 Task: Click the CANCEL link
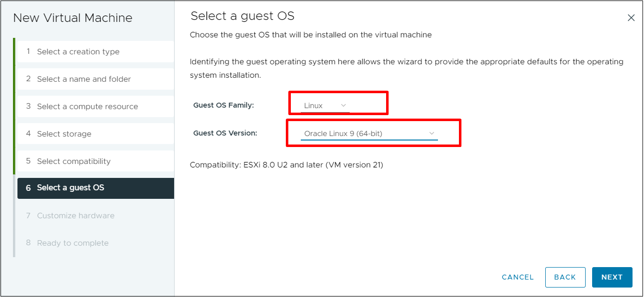[518, 277]
